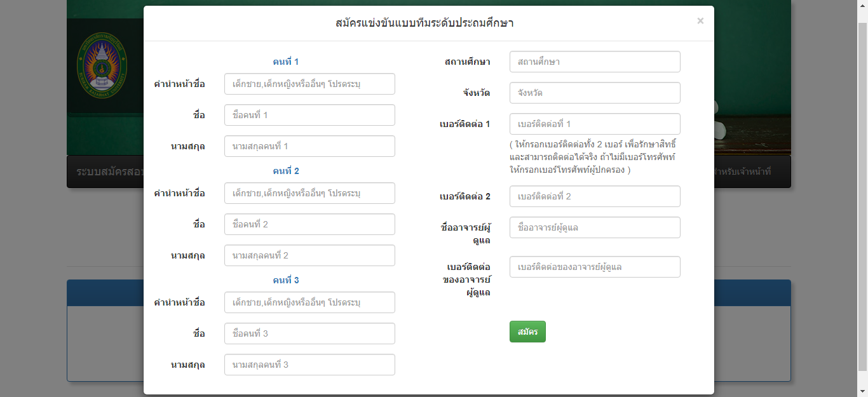The image size is (868, 397).
Task: Select the นามสกุลคนที่ 2 surname field
Action: pos(309,255)
